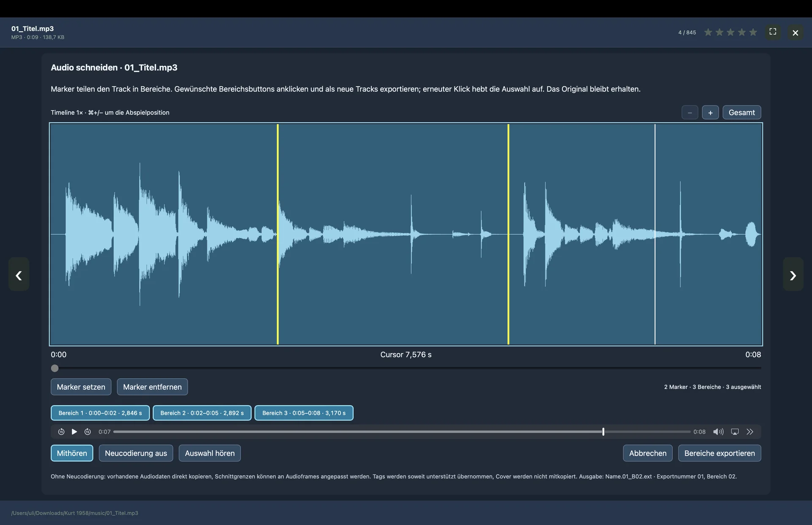Image resolution: width=812 pixels, height=525 pixels.
Task: Click Marker setzen button
Action: coord(81,387)
